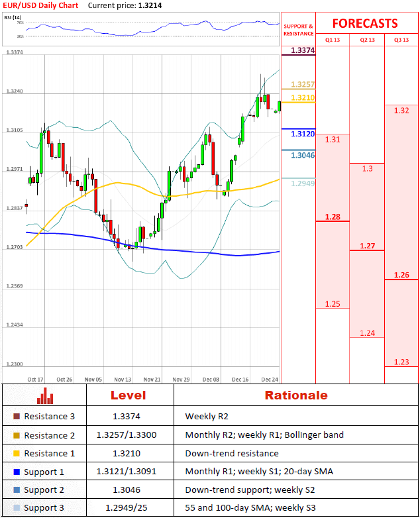Click the Q2 13 bold forecast value 1.27

pos(368,246)
